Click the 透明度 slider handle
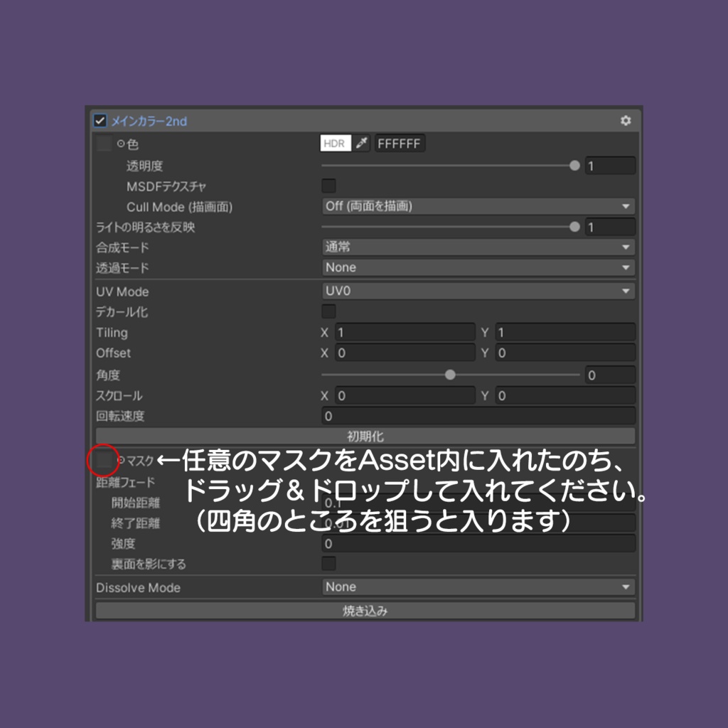Screen dimensions: 728x728 coord(574,165)
